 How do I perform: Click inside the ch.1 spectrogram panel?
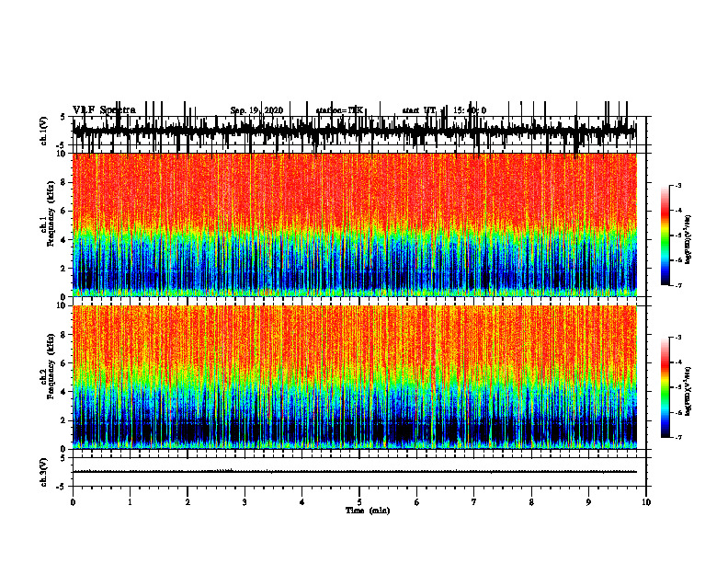354,224
